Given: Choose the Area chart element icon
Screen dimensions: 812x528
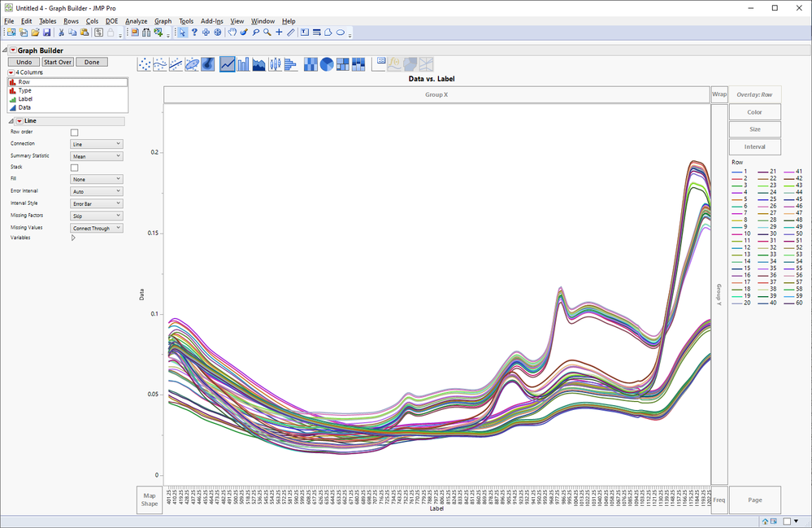Looking at the screenshot, I should coord(260,64).
